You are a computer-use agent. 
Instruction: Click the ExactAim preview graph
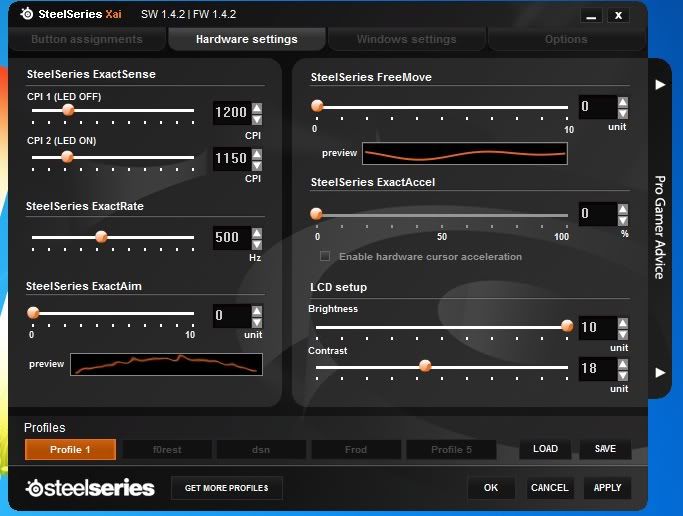166,364
